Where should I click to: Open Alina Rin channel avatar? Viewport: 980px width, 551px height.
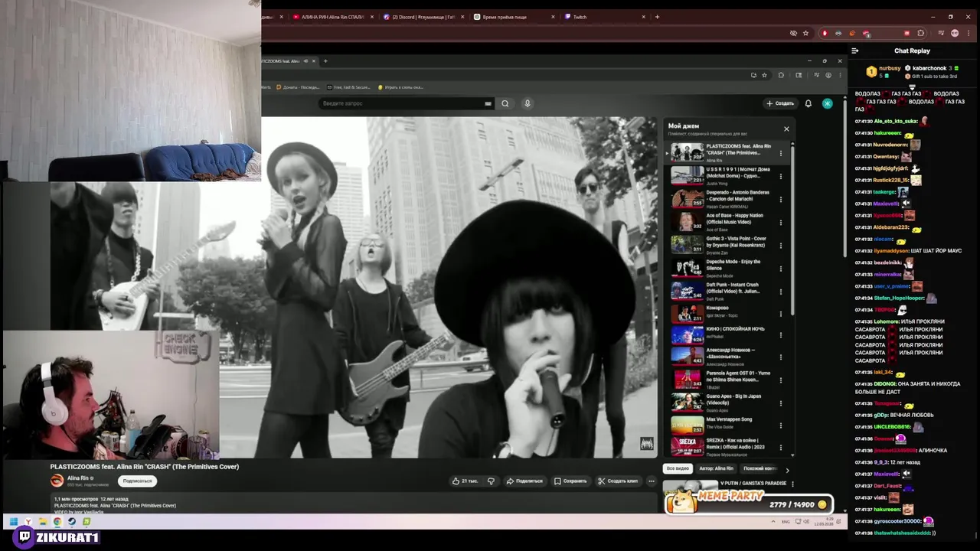57,481
